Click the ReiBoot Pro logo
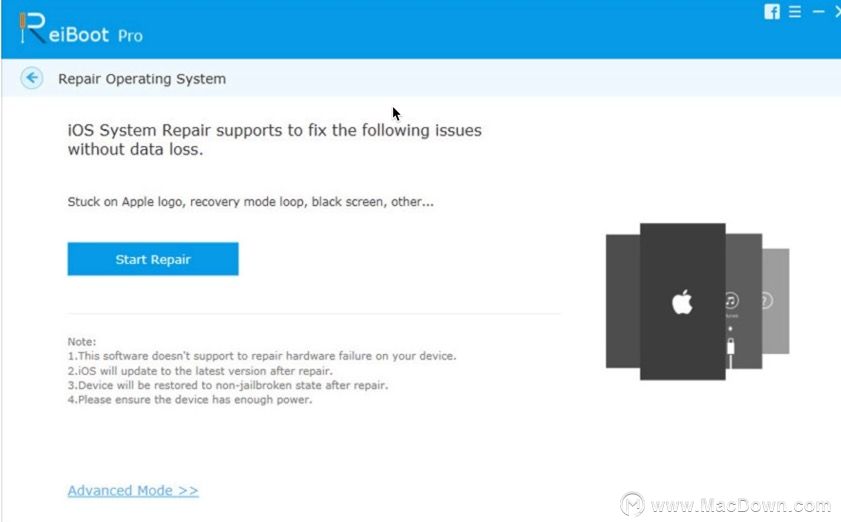 click(x=81, y=29)
